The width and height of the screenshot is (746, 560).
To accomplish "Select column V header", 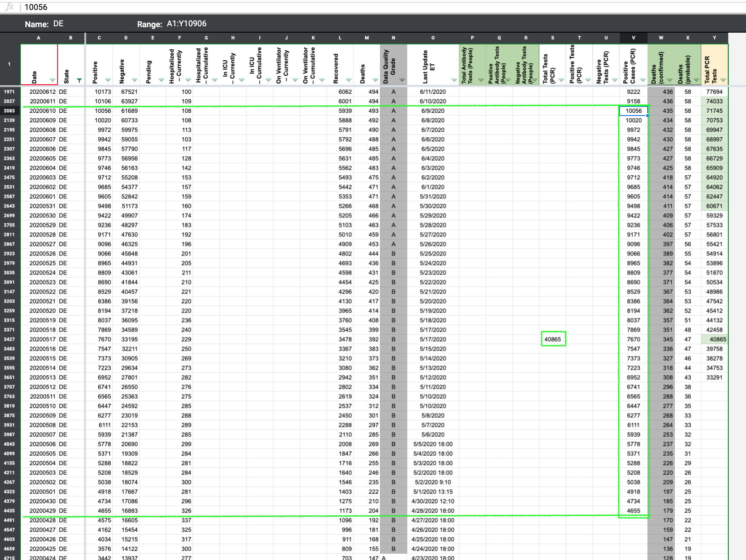I will [634, 38].
